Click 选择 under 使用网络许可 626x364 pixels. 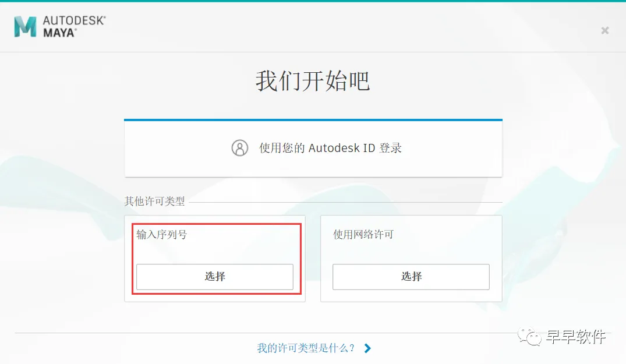point(411,277)
